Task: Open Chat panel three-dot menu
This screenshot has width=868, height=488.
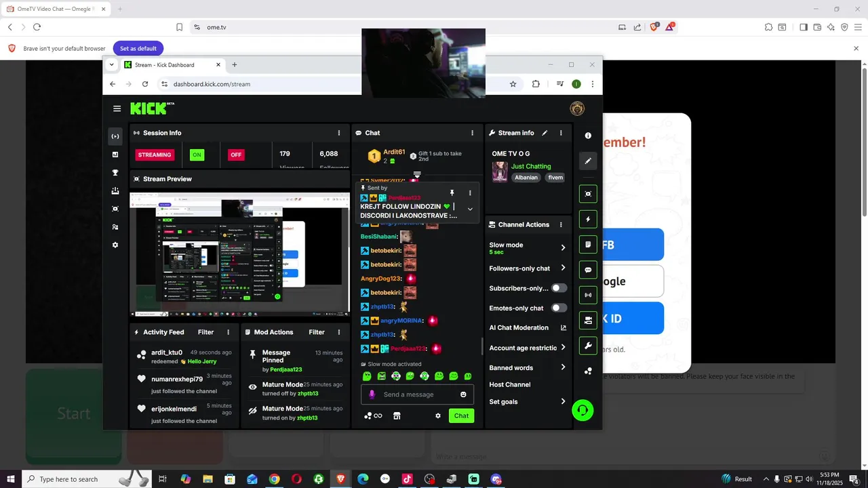Action: pyautogui.click(x=473, y=133)
